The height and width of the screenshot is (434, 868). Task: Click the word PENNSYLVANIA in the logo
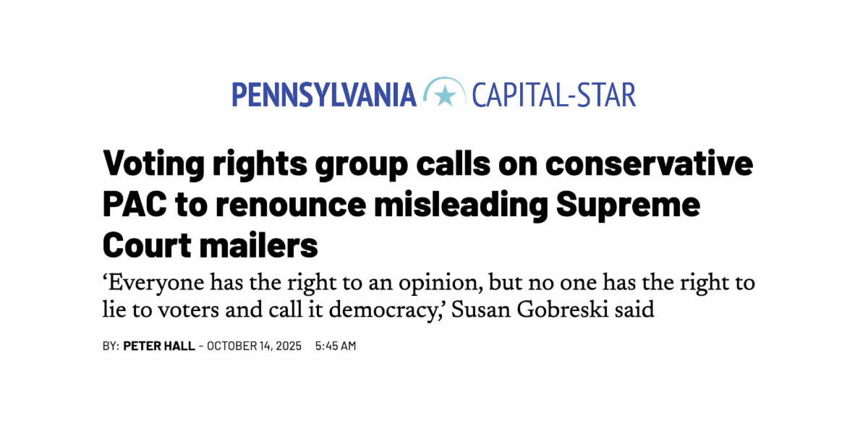coord(324,95)
